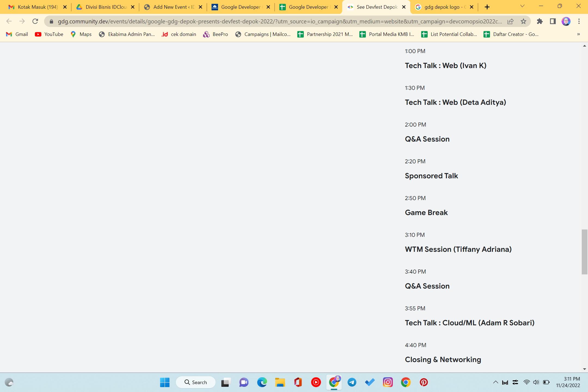Viewport: 588px width, 392px height.
Task: Open the BeePro bookmark
Action: [216, 34]
